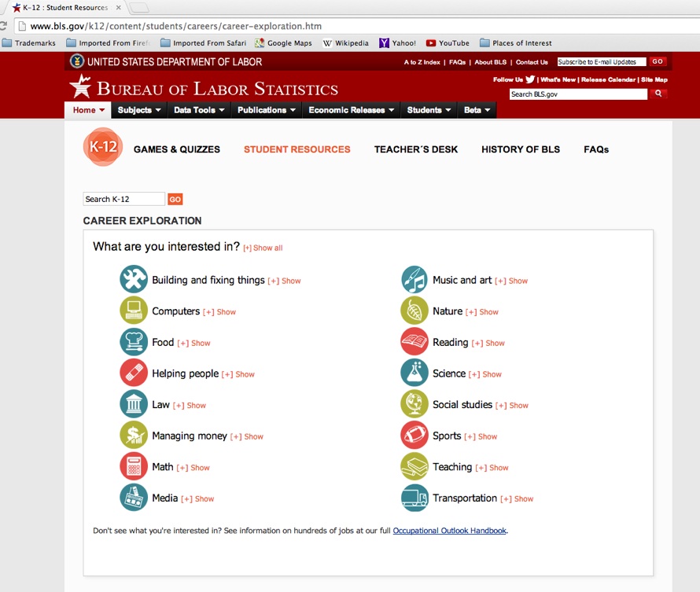Click the Building and fixing things wrench icon
Viewport: 700px width, 592px height.
(134, 279)
